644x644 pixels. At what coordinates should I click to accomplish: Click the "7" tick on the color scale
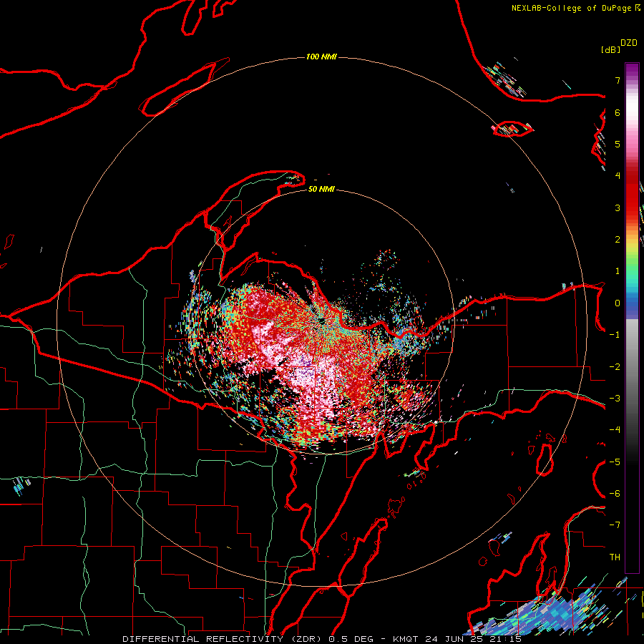(x=618, y=80)
